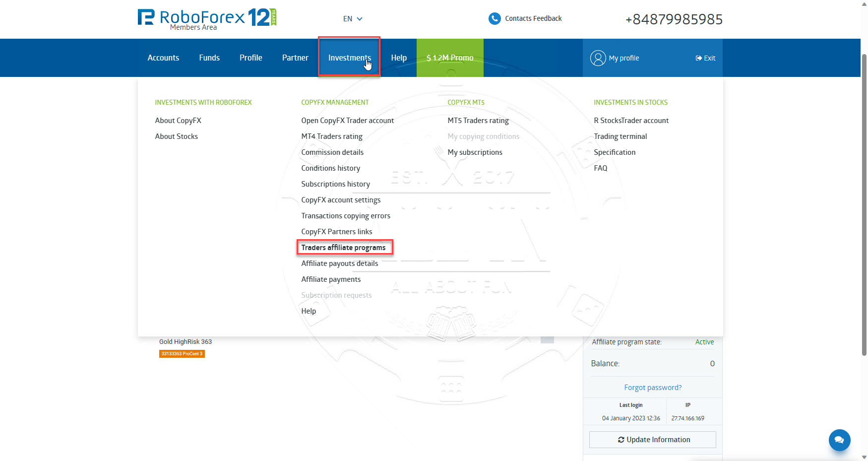
Task: Open MT5 Traders rating
Action: pos(478,121)
